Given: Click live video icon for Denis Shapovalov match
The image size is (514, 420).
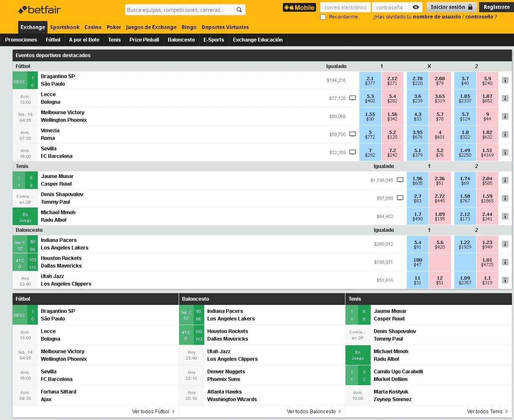Looking at the screenshot, I should pyautogui.click(x=400, y=198).
